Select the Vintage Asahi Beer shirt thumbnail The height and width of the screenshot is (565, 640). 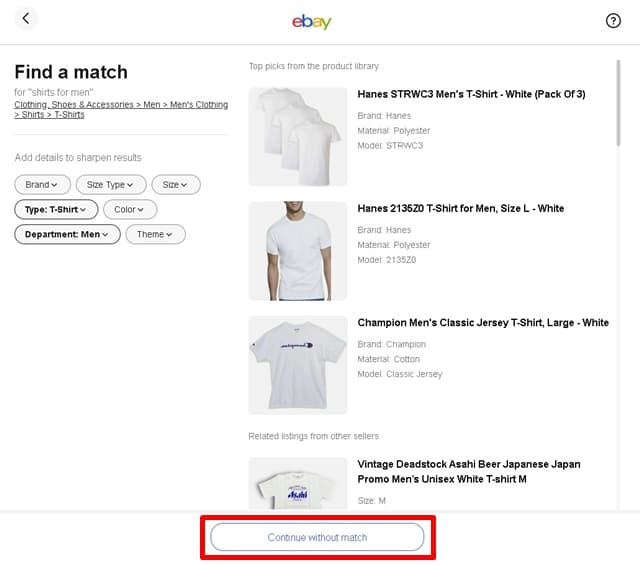coord(297,484)
